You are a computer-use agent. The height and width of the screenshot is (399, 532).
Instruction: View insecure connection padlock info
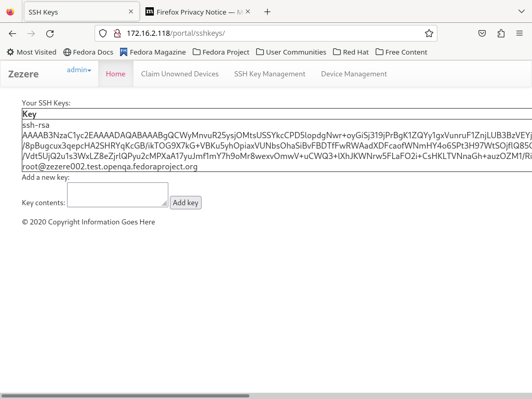click(x=117, y=33)
